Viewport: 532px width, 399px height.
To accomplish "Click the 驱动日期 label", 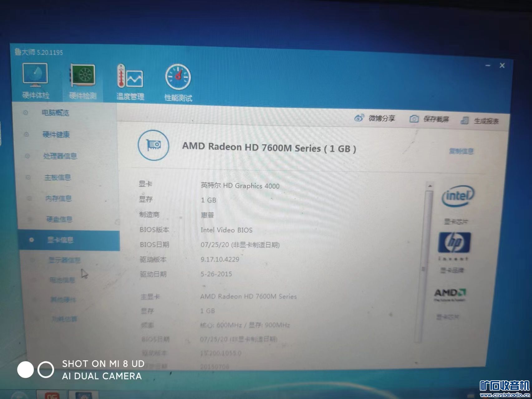I will (x=153, y=274).
